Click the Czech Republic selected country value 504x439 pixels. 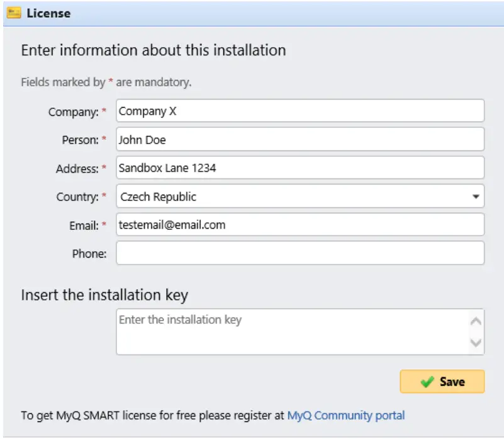coord(159,197)
